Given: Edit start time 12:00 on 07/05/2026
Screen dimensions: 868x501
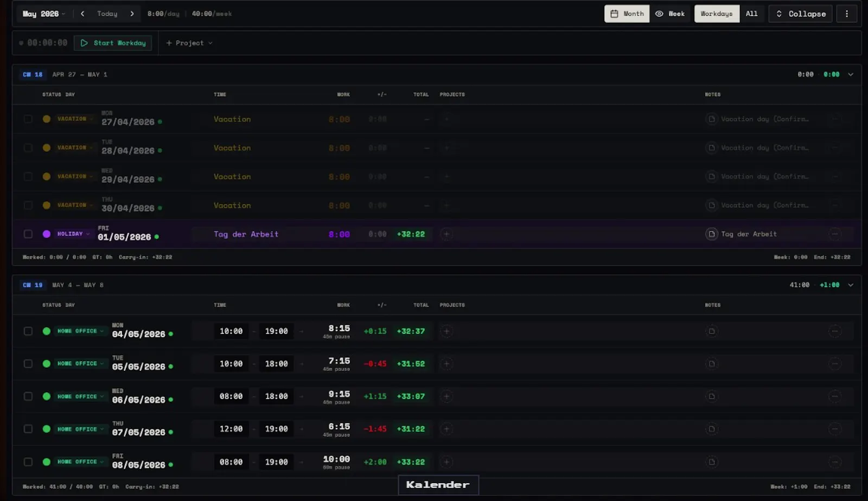Looking at the screenshot, I should [x=231, y=429].
